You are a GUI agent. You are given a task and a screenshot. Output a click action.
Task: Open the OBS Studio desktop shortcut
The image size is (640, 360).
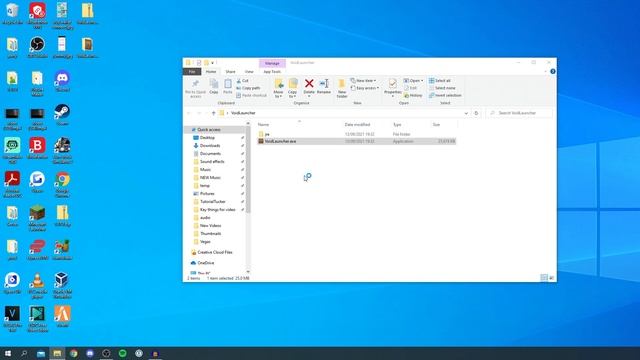[x=37, y=47]
